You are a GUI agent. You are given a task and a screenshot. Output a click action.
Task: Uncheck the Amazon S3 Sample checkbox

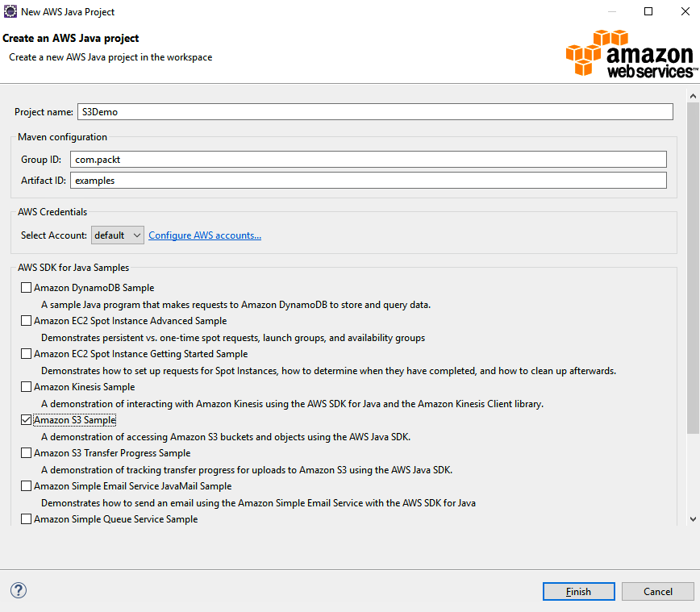27,419
